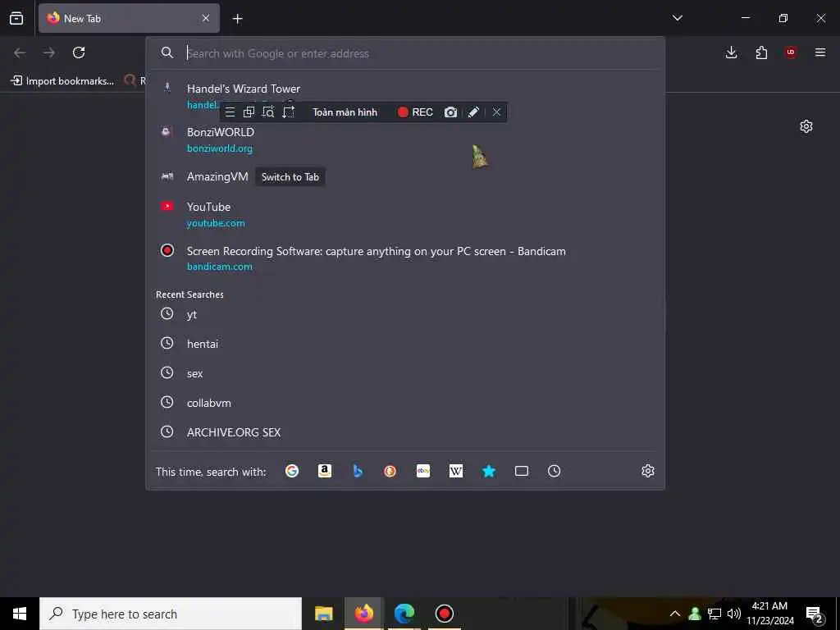This screenshot has height=630, width=840.
Task: Close the Bandicam recording bar
Action: pyautogui.click(x=496, y=112)
